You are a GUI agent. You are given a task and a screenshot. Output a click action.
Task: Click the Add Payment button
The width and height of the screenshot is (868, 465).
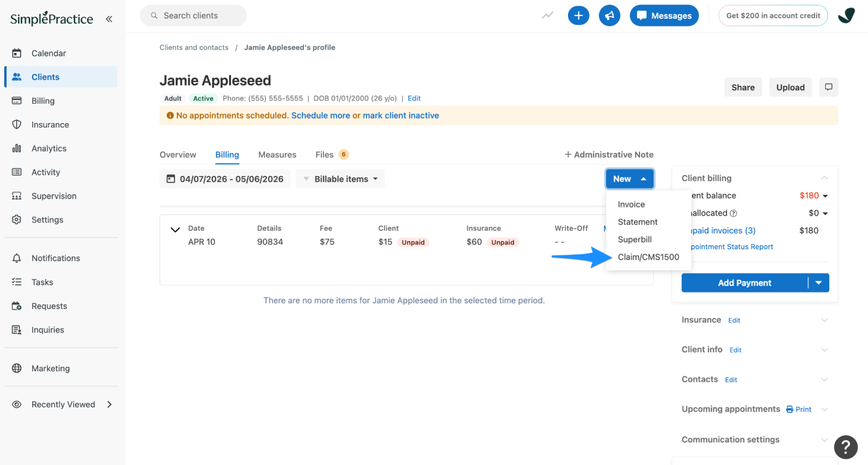744,283
